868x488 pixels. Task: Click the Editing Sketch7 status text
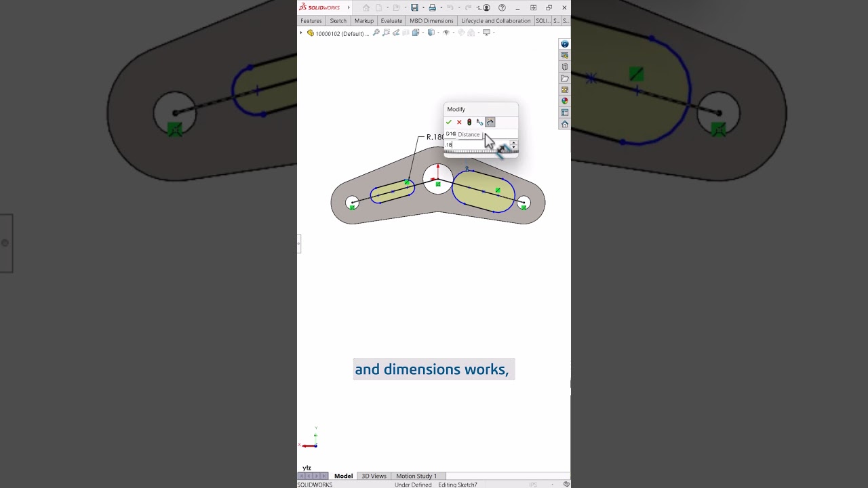coord(458,485)
